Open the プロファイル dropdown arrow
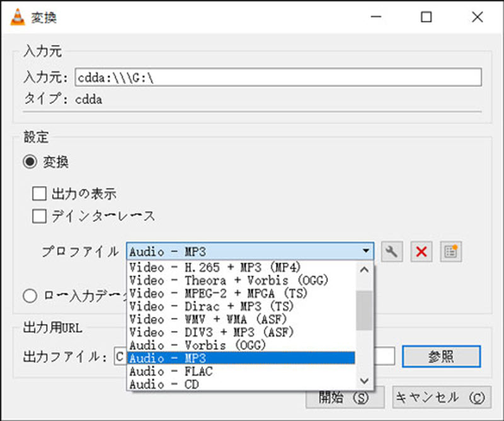 [x=366, y=252]
